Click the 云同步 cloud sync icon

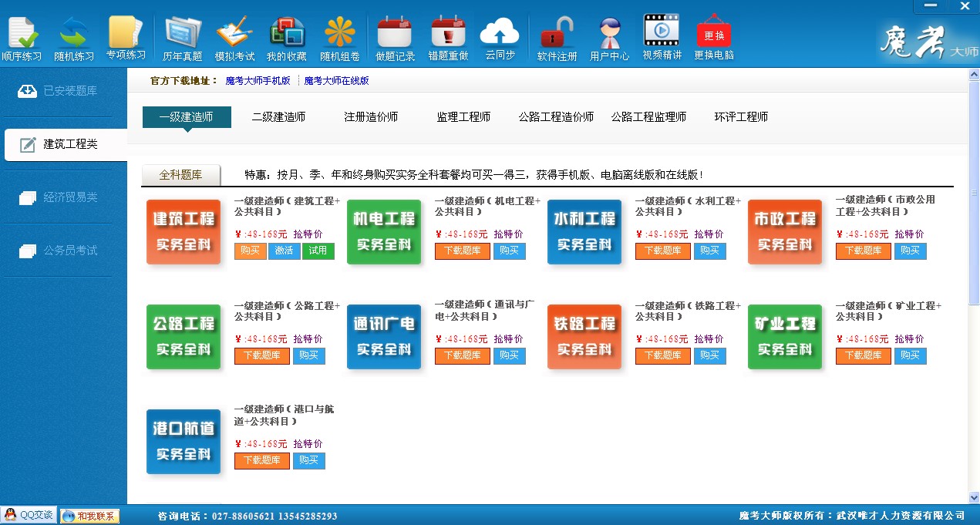(500, 38)
